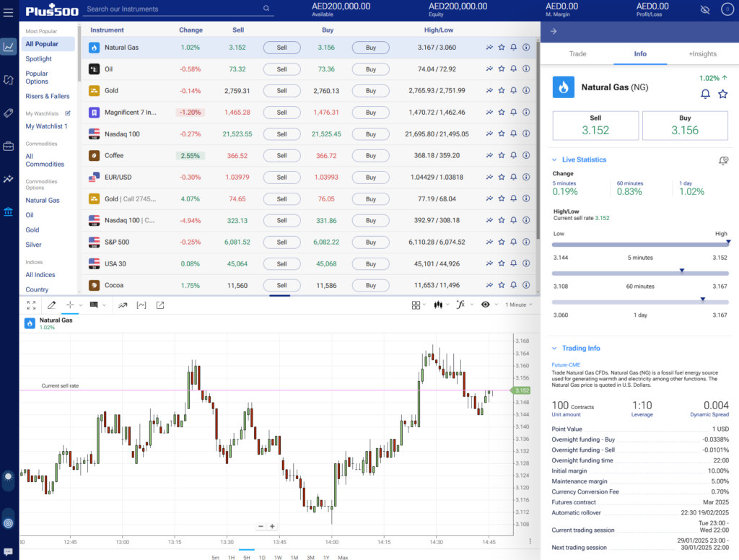Click Sell button for Oil

point(281,69)
